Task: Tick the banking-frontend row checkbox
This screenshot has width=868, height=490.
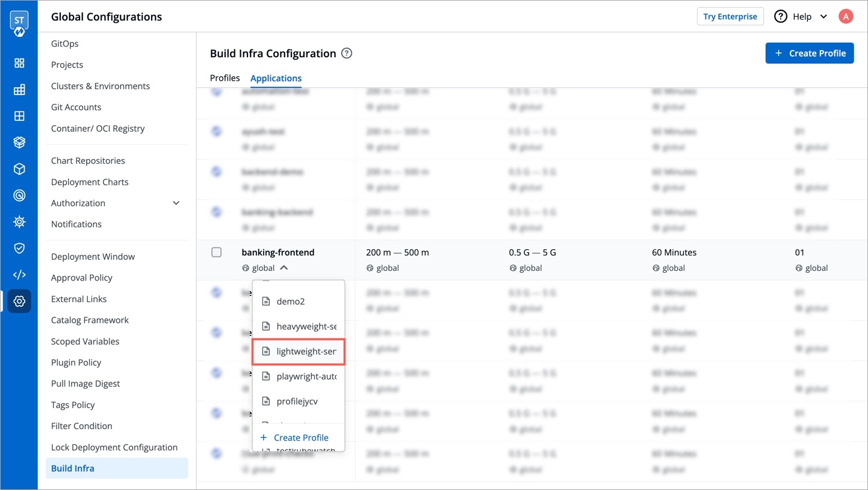Action: point(217,253)
